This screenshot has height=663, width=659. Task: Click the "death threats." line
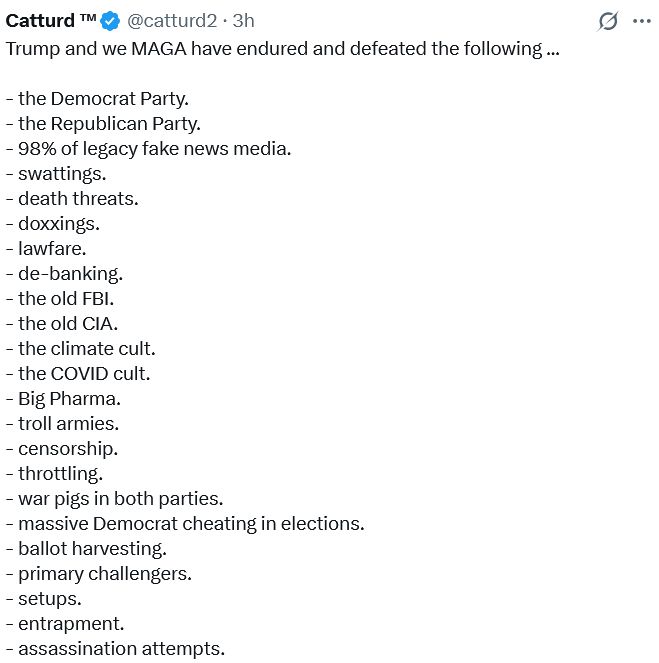pos(72,199)
